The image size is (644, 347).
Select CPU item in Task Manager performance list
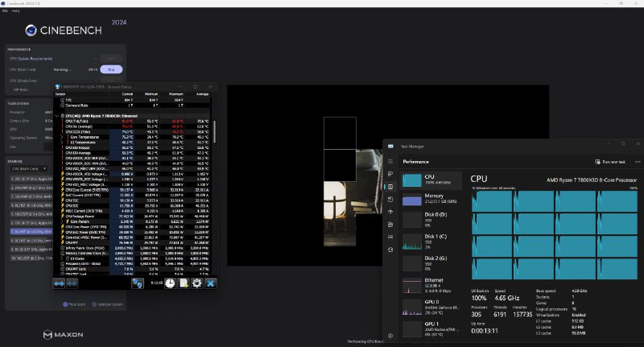tap(431, 180)
